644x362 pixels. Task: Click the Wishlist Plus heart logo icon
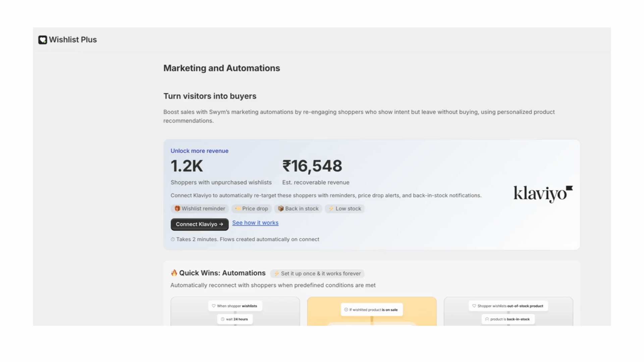[43, 40]
